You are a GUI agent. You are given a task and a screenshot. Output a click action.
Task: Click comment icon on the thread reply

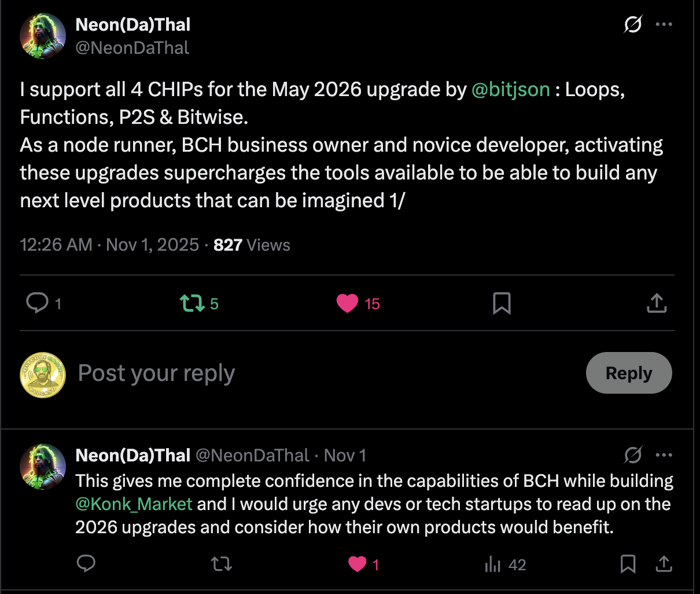(x=86, y=564)
